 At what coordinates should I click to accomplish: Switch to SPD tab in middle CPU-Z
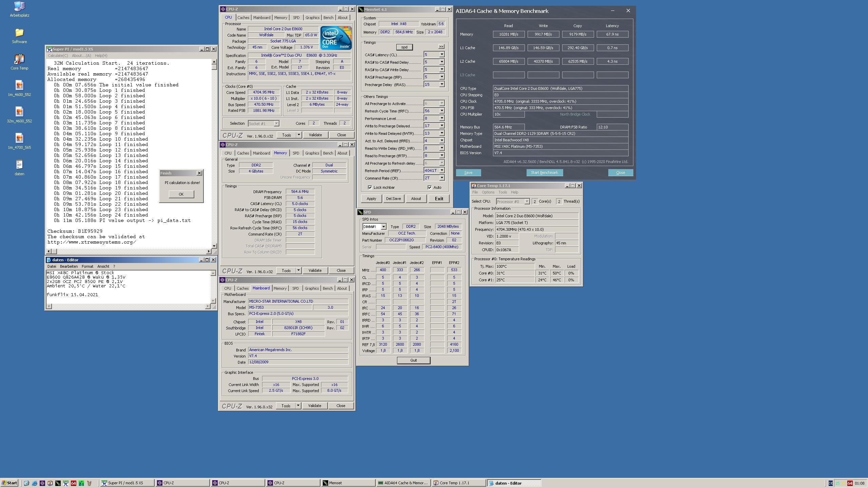coord(296,153)
